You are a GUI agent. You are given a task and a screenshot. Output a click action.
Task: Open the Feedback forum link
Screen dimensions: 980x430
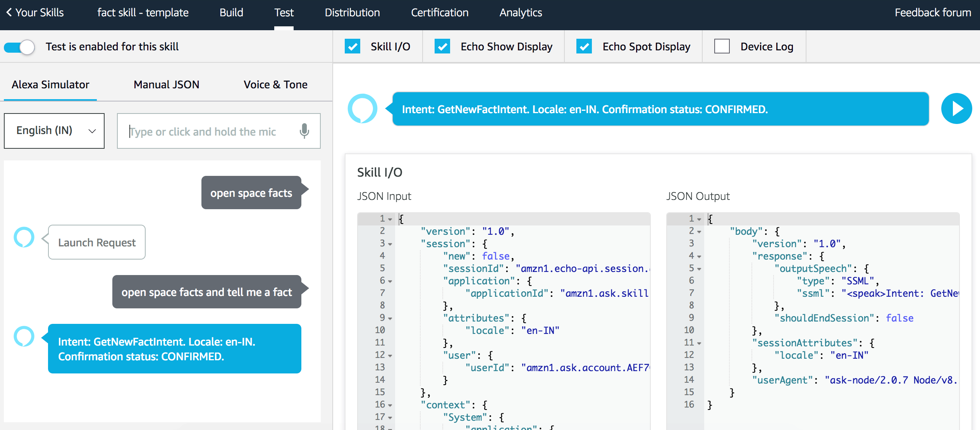click(x=932, y=12)
